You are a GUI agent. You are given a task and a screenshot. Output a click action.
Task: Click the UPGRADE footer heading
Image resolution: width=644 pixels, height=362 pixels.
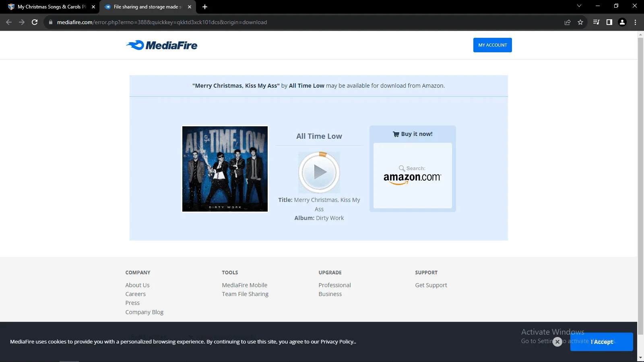(330, 272)
